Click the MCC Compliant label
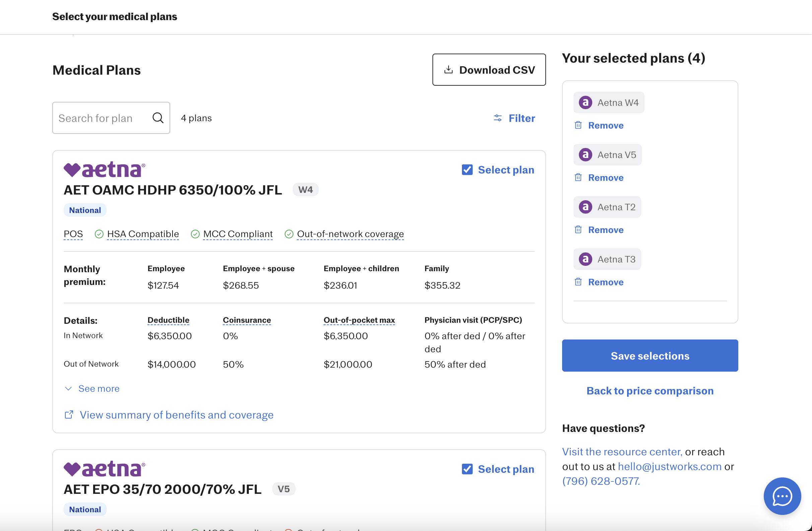 [238, 234]
